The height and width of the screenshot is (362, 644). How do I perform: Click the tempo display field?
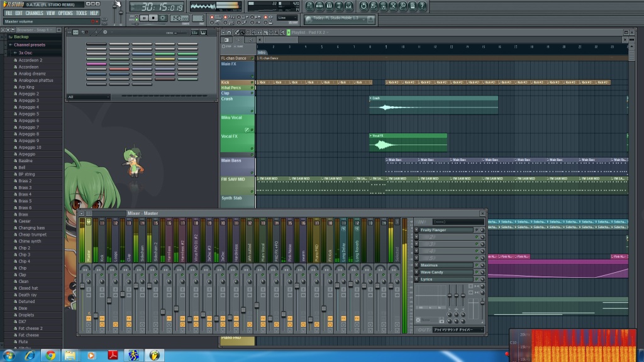[x=179, y=18]
